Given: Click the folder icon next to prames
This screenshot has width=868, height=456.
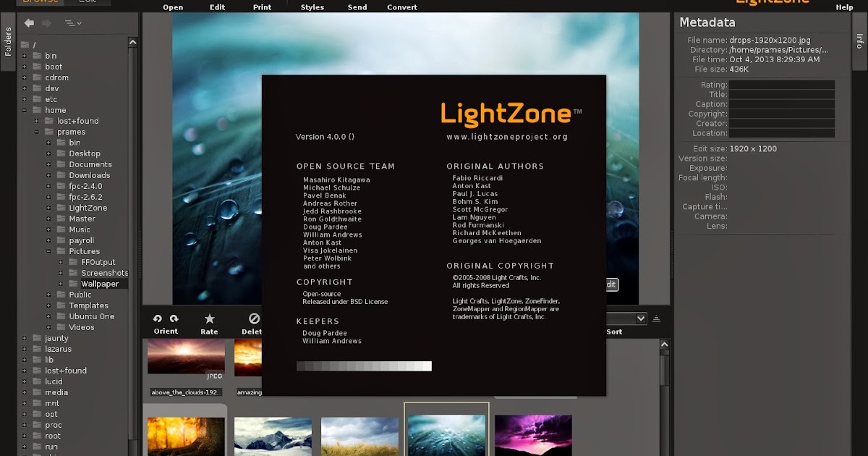Looking at the screenshot, I should (50, 132).
